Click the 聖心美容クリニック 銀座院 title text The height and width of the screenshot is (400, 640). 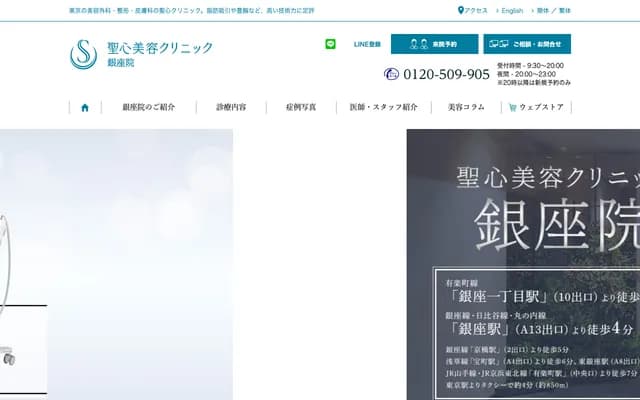159,54
